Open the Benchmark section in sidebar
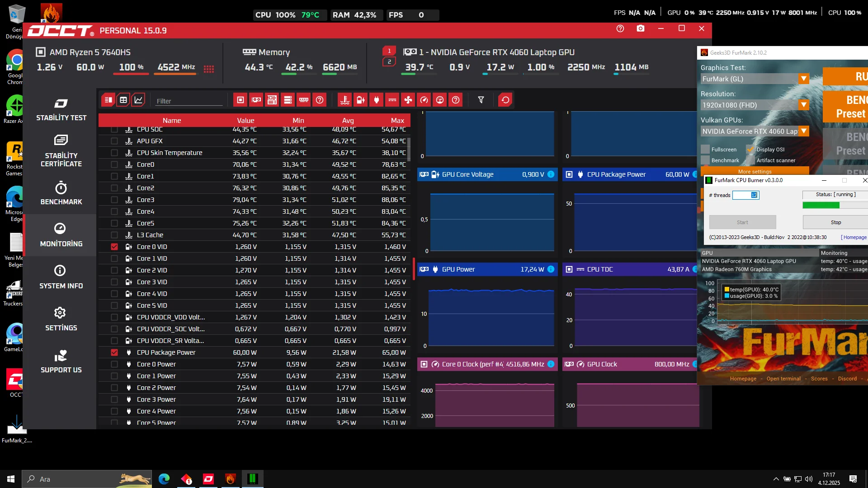The height and width of the screenshot is (488, 868). 61,193
